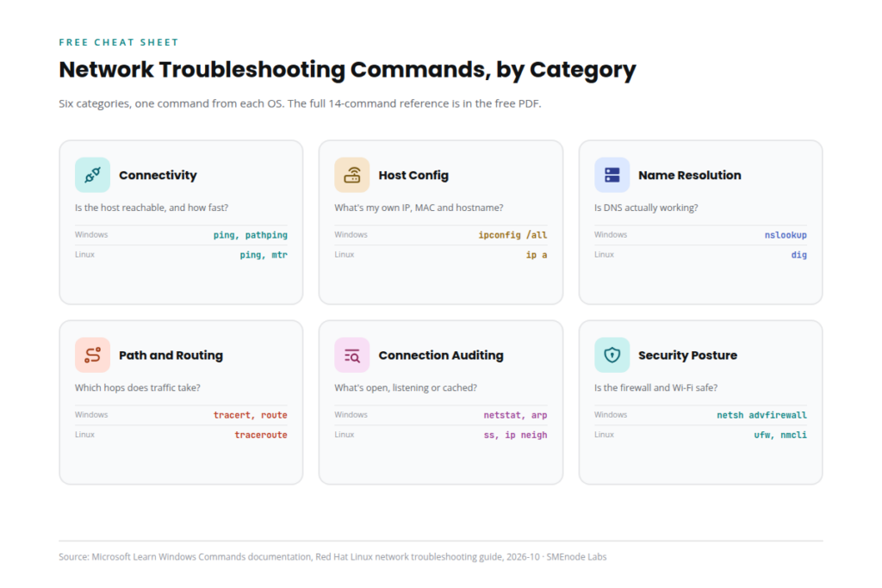Click the Security Posture shield icon
Screen dimensions: 882x588
coord(612,356)
